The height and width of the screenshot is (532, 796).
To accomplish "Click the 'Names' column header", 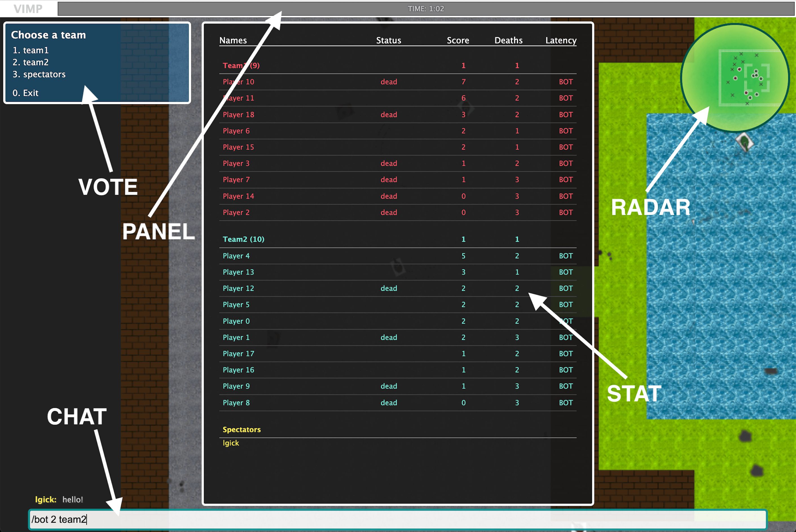I will pyautogui.click(x=233, y=40).
